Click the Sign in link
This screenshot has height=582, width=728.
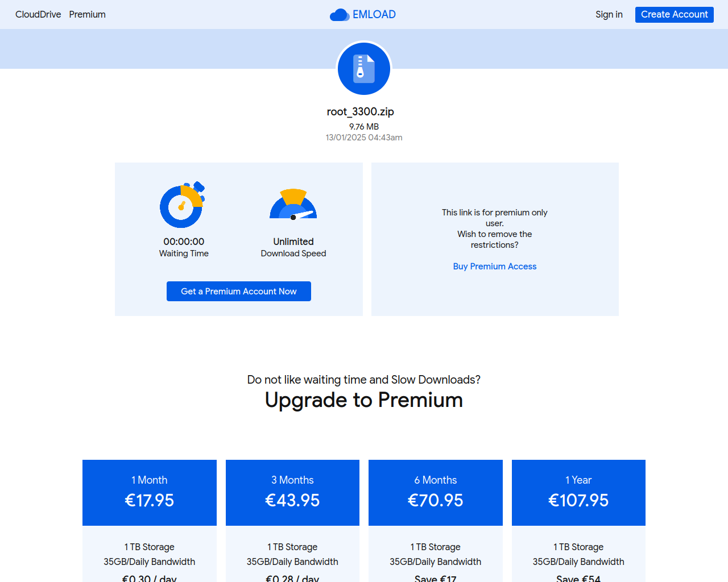point(609,14)
